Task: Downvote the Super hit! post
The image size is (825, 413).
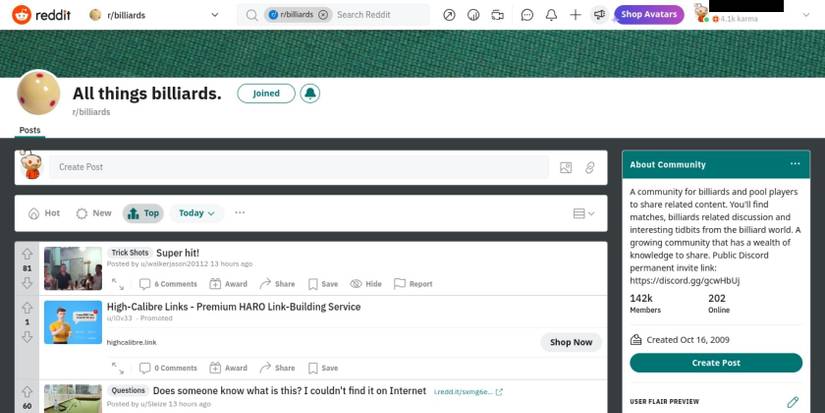Action: (x=27, y=283)
